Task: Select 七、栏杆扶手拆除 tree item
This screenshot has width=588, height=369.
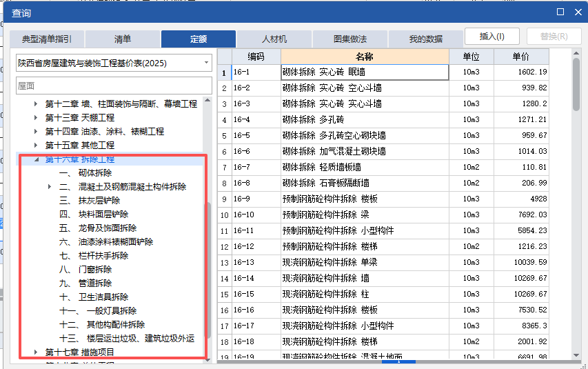Action: point(94,256)
